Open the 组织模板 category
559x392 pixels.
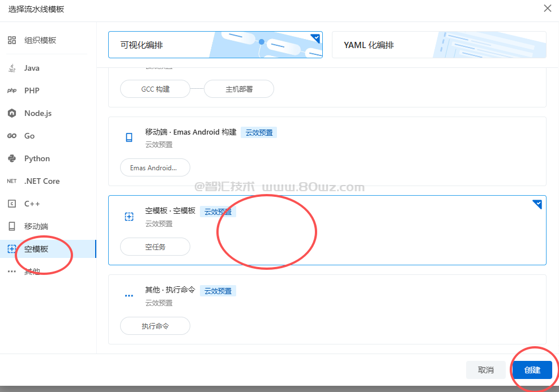[x=40, y=40]
